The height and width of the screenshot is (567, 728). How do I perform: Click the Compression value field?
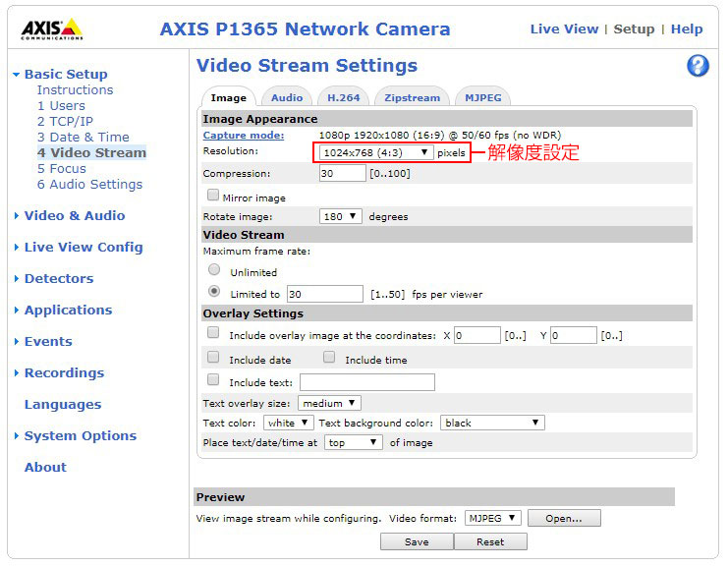coord(343,174)
